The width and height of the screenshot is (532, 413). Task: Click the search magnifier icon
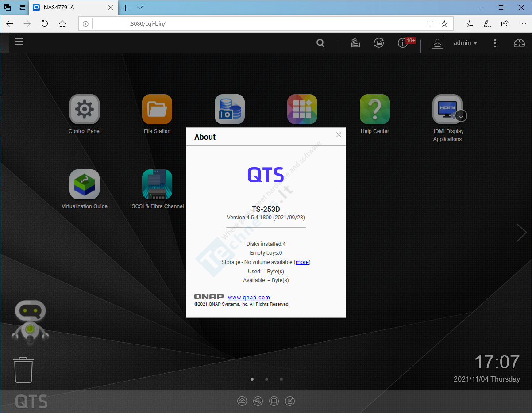coord(320,43)
